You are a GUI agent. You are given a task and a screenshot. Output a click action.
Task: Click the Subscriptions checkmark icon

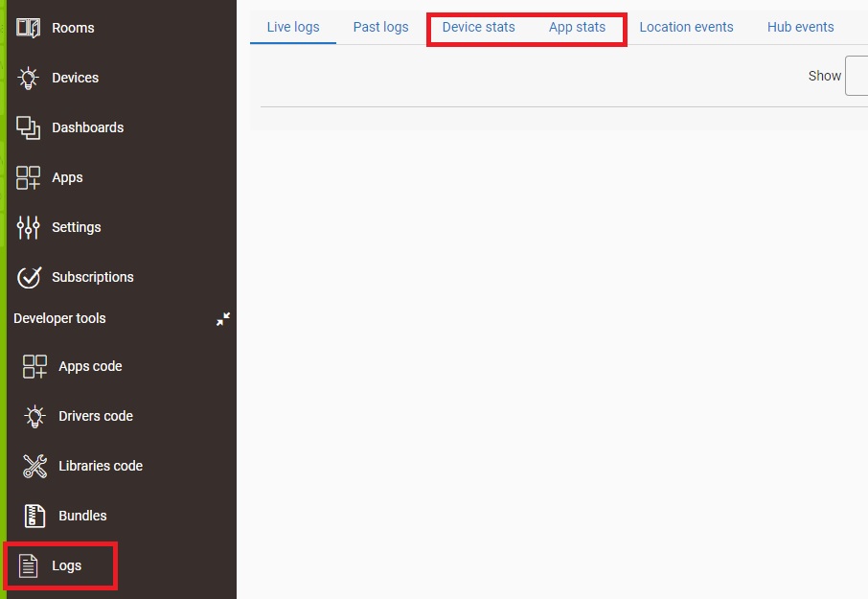pos(29,277)
